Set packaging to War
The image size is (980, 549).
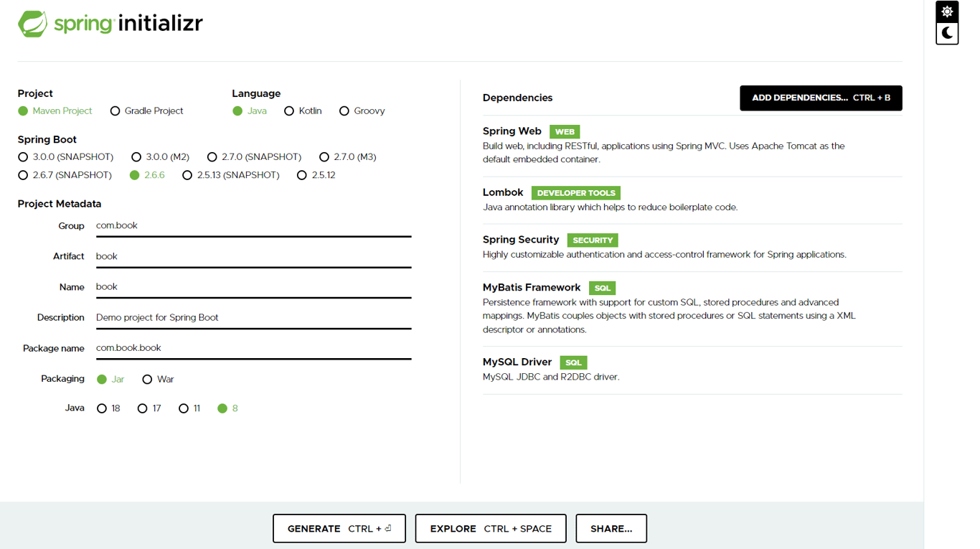[158, 380]
